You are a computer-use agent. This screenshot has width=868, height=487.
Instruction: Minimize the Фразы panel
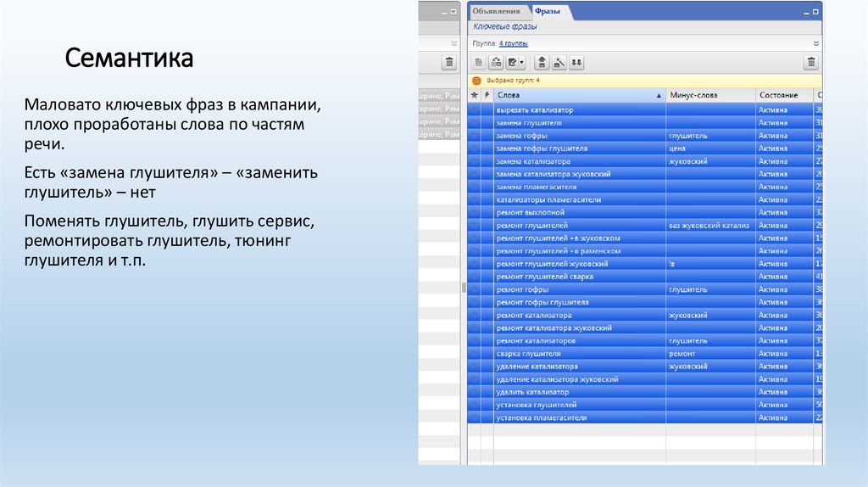point(807,12)
